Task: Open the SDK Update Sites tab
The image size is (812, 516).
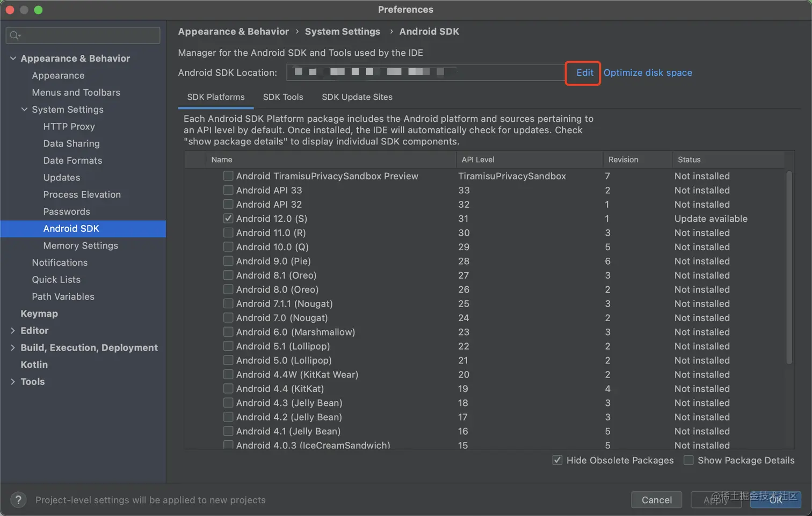Action: tap(357, 97)
